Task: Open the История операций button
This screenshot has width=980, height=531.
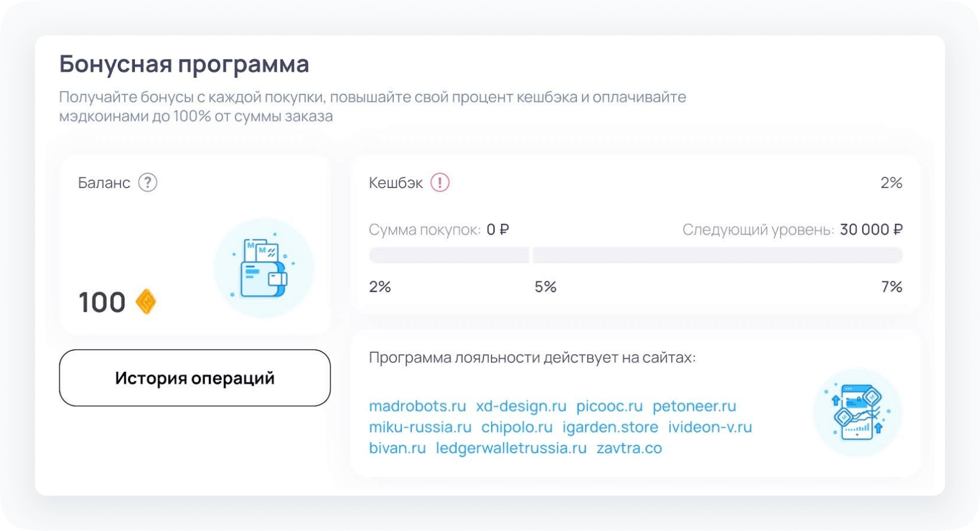Action: click(195, 378)
